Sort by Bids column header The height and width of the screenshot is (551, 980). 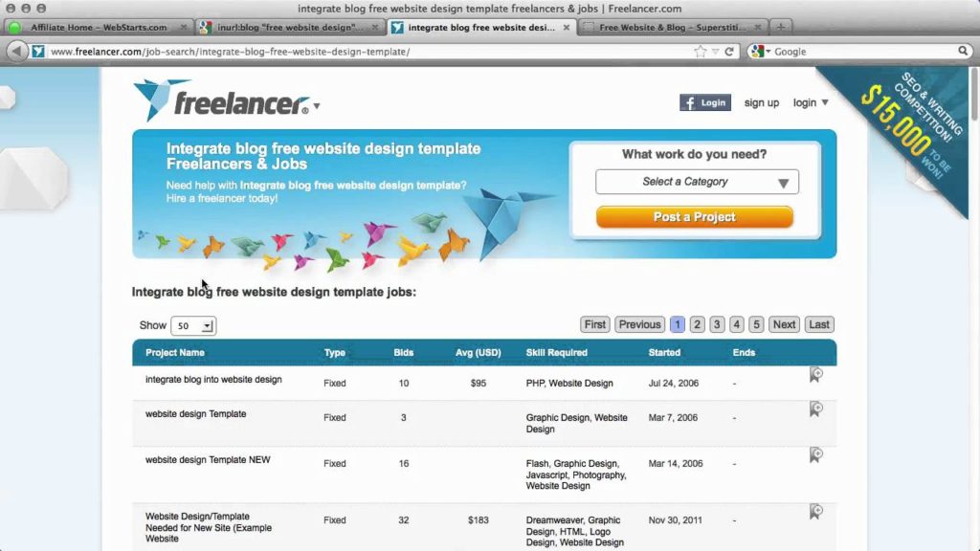coord(404,352)
